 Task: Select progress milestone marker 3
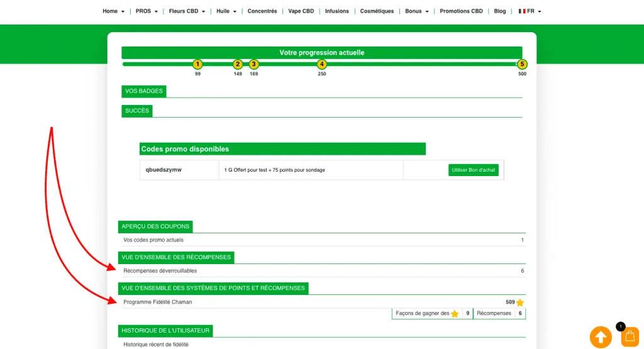pyautogui.click(x=253, y=64)
